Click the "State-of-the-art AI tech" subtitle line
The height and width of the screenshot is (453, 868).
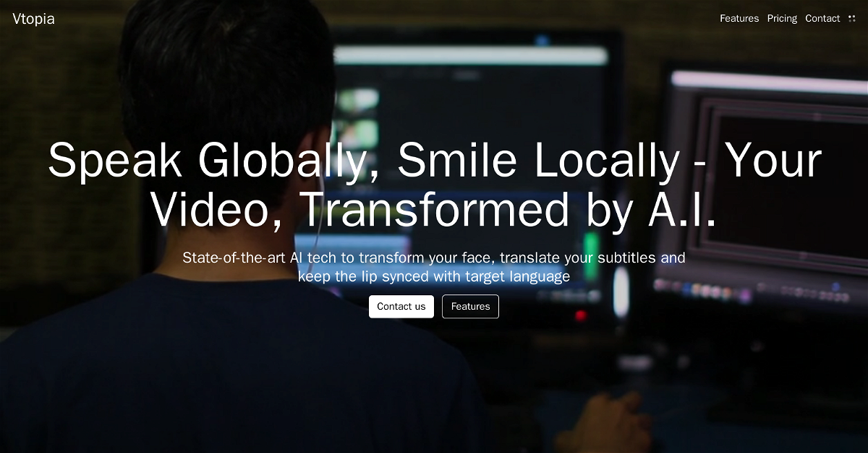(x=434, y=258)
